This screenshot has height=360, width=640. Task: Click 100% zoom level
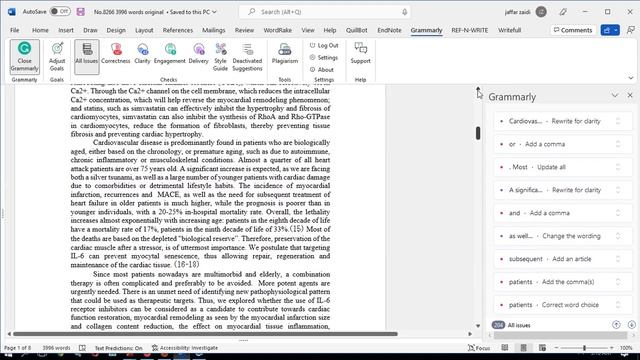tap(626, 348)
